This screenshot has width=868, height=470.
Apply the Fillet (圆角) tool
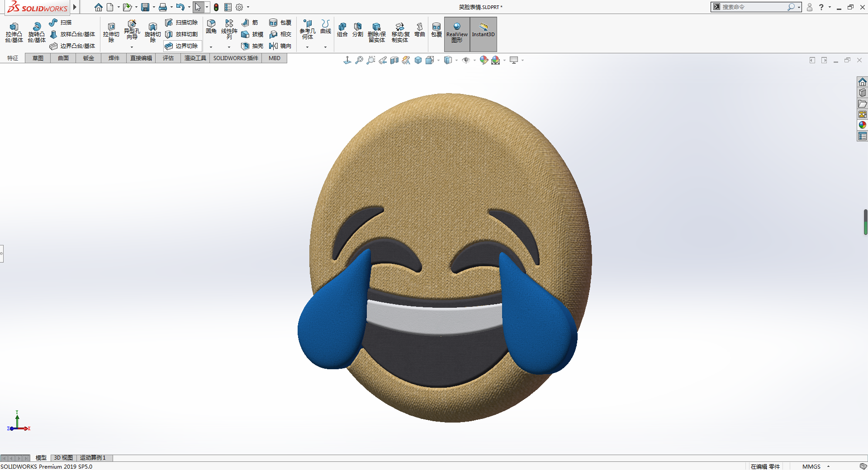click(x=211, y=27)
